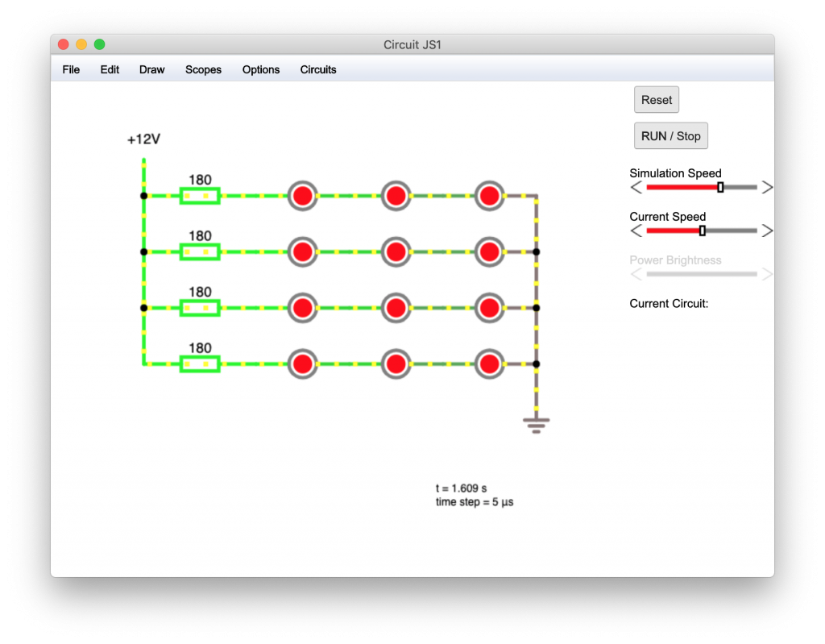Select middle LED in second row

(396, 251)
